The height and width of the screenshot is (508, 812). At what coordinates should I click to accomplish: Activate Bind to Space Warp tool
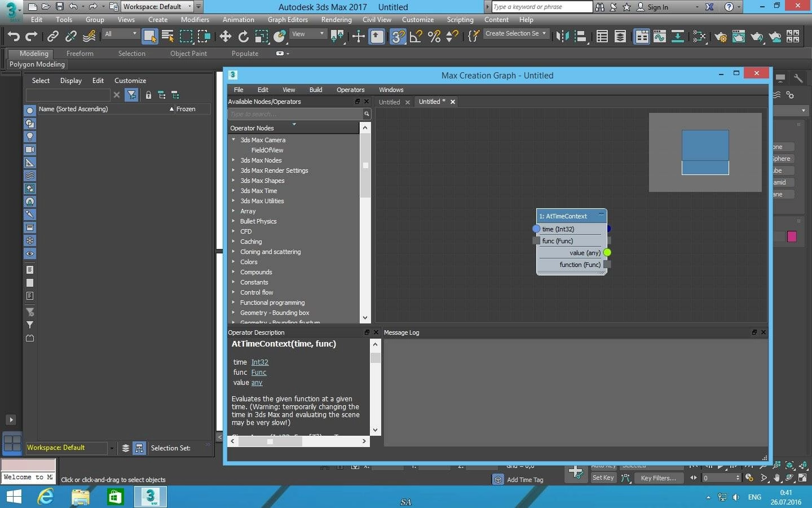click(x=89, y=37)
